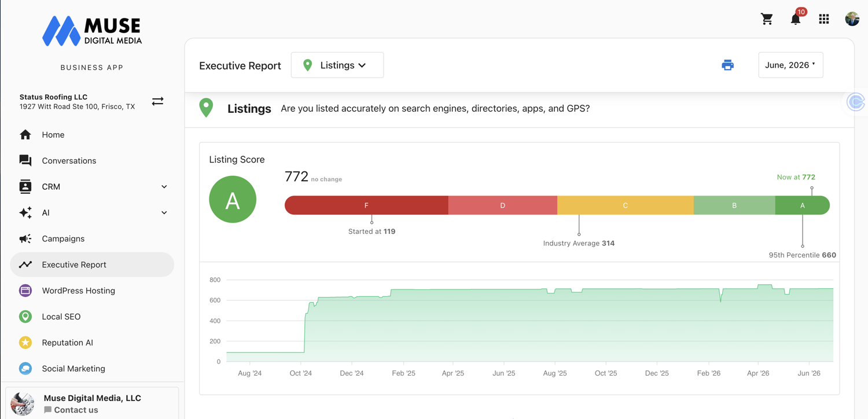Click the dark green A segment
The image size is (868, 419).
(803, 205)
